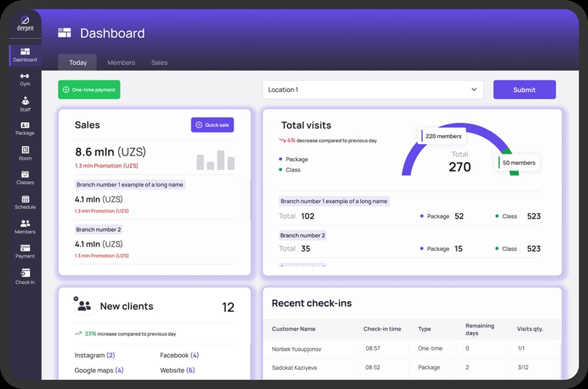588x389 pixels.
Task: Click the Total 270 center value
Action: click(460, 167)
